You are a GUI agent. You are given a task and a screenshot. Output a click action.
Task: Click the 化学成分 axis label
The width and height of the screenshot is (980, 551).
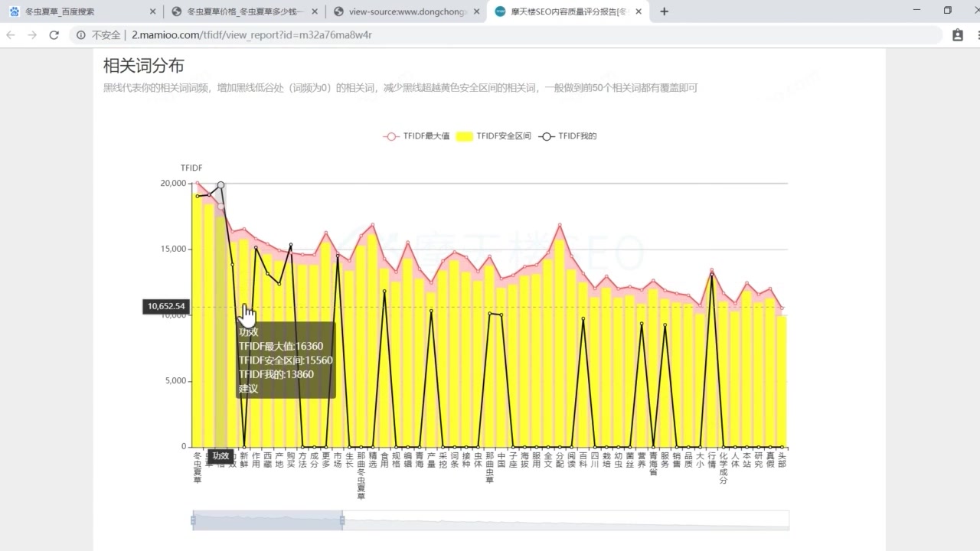click(x=724, y=467)
